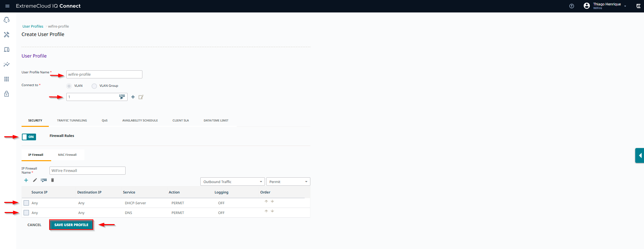Click the DHCP-Server service cell
Screen dimensions: 644x249
coord(135,203)
